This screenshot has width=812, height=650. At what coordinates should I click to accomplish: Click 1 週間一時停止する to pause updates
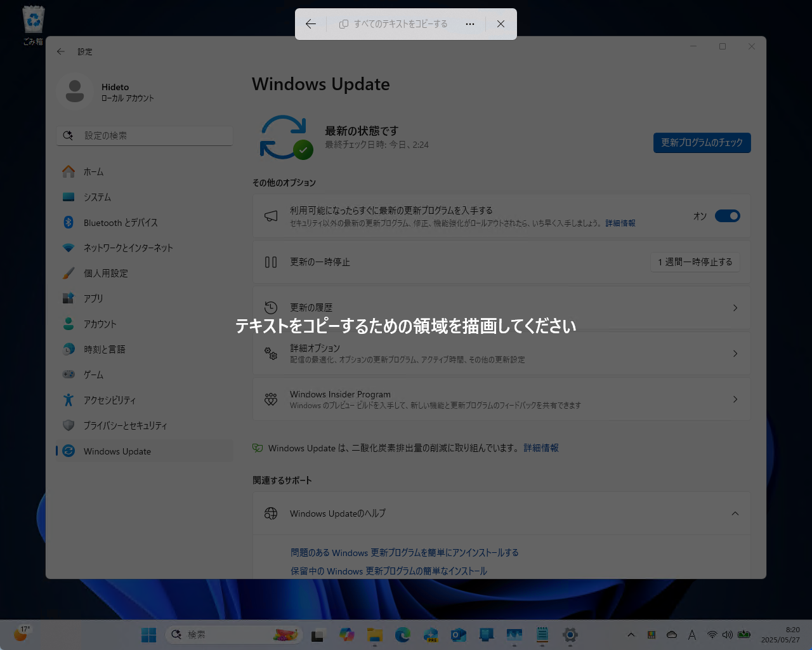[695, 262]
